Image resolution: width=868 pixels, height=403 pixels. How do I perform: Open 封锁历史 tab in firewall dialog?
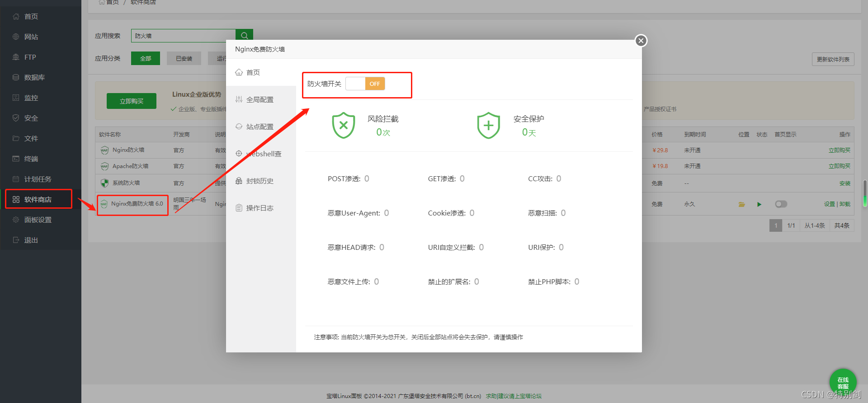click(261, 181)
